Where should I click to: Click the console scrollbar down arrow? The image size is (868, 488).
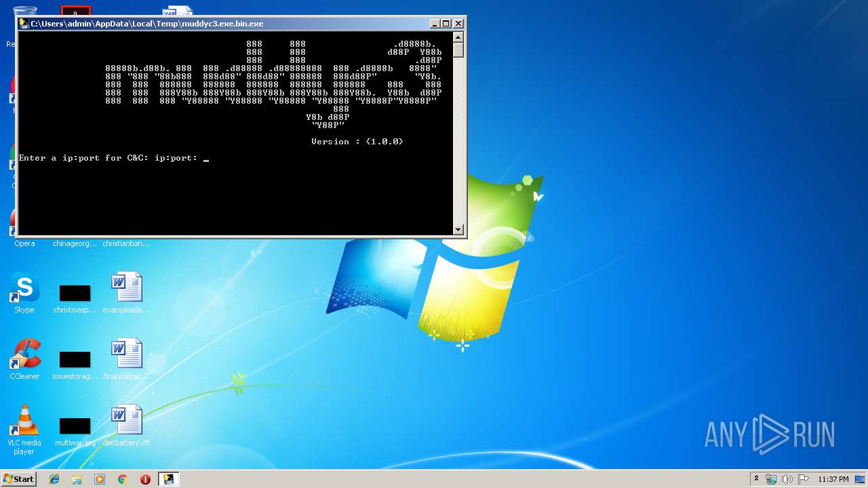tap(458, 230)
